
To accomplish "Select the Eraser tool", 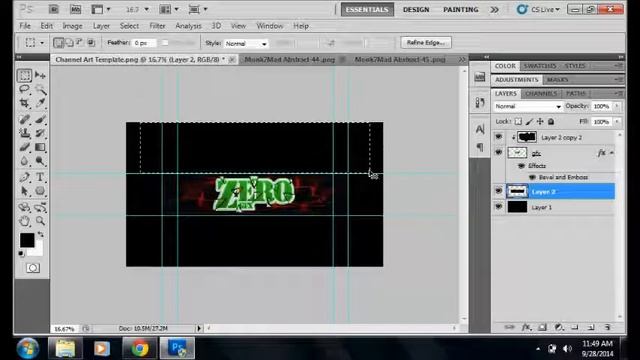I will (x=24, y=147).
